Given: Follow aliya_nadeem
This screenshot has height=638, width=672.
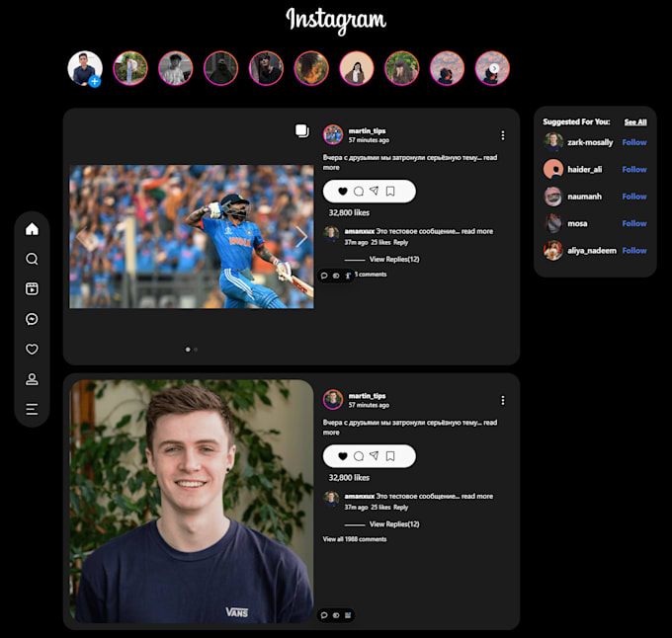Looking at the screenshot, I should click(634, 251).
